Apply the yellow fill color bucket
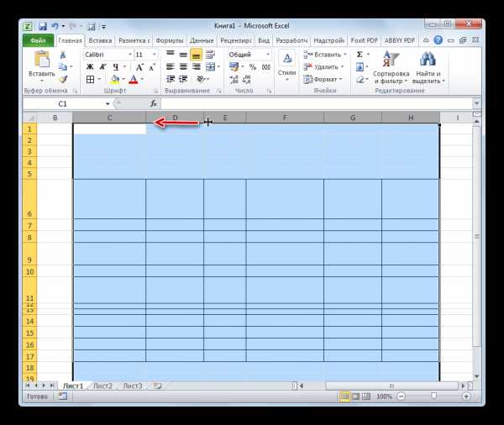The width and height of the screenshot is (504, 425). (x=115, y=79)
